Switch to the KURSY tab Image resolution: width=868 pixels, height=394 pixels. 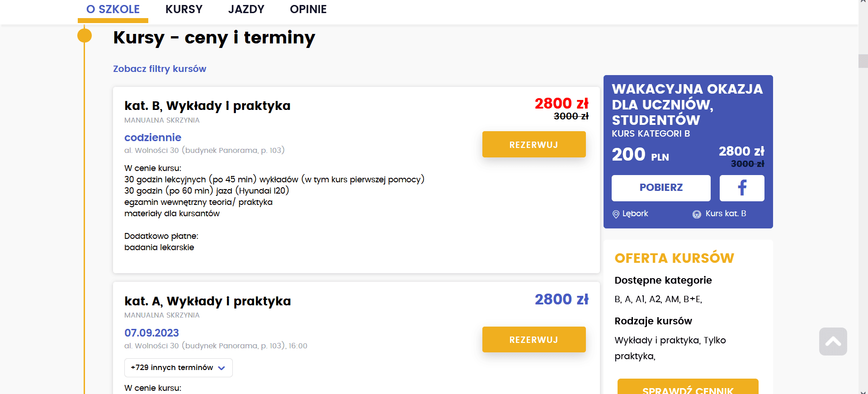pos(184,9)
